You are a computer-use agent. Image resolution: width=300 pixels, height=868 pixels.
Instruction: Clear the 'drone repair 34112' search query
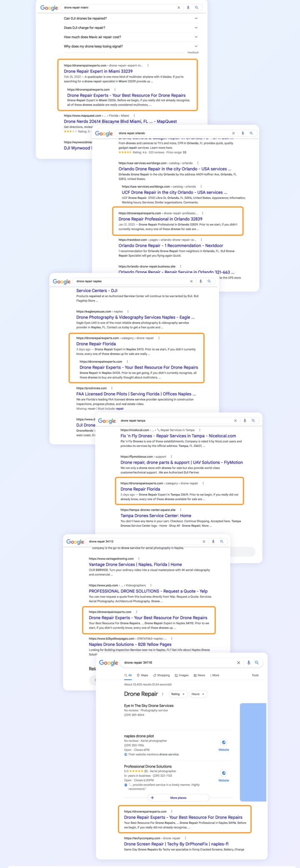pyautogui.click(x=204, y=542)
